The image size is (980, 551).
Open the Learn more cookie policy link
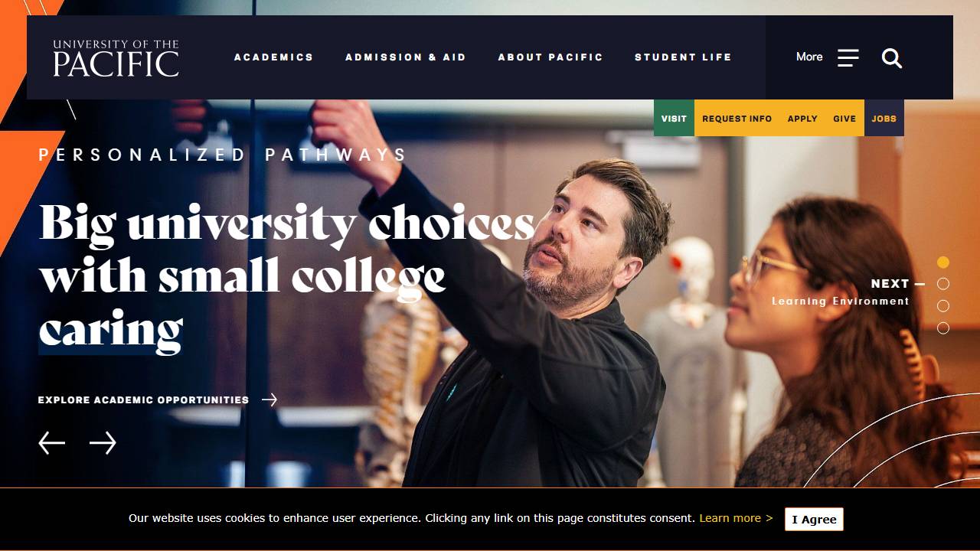(736, 518)
